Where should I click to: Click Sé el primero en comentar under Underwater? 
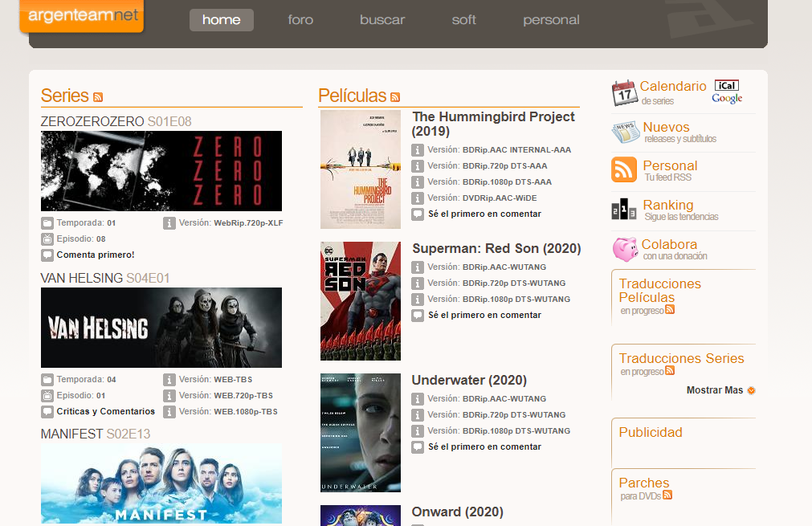coord(484,446)
